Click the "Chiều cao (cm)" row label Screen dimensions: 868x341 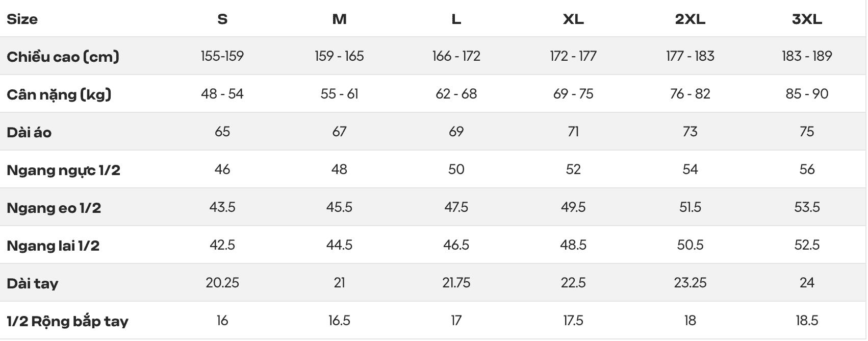(x=63, y=57)
